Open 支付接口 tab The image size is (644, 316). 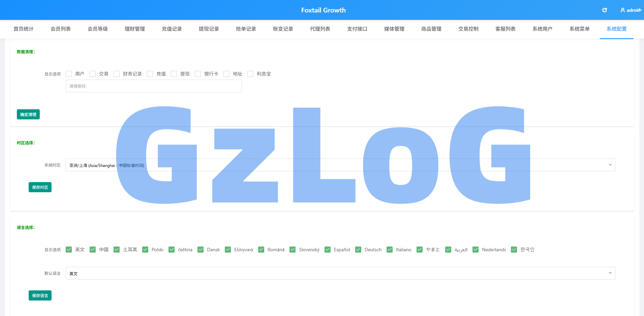[357, 29]
